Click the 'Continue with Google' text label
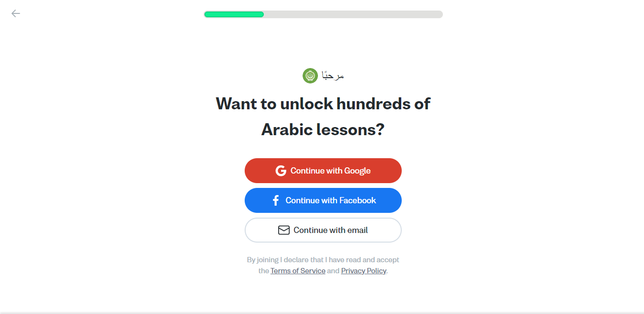The image size is (644, 314). (330, 171)
